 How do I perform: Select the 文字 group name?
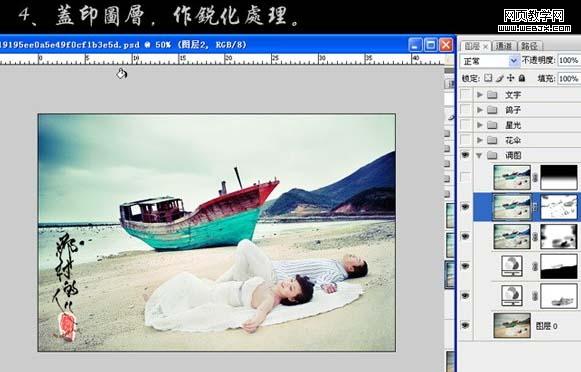pos(513,95)
